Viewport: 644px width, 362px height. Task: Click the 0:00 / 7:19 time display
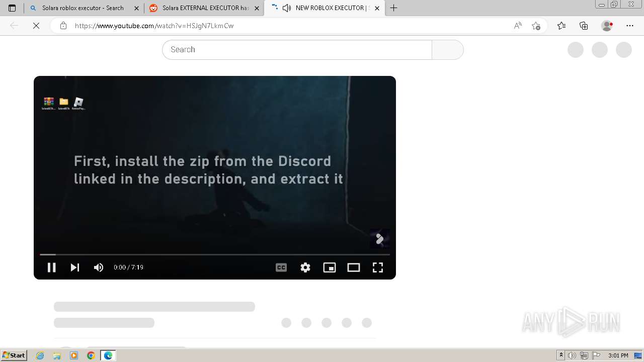point(128,267)
